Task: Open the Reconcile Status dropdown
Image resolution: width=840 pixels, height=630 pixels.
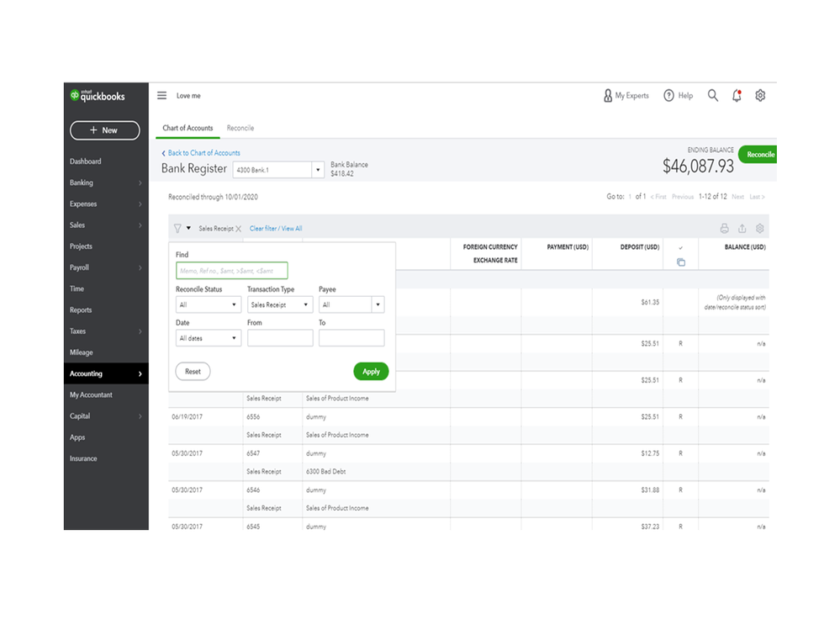Action: coord(209,304)
